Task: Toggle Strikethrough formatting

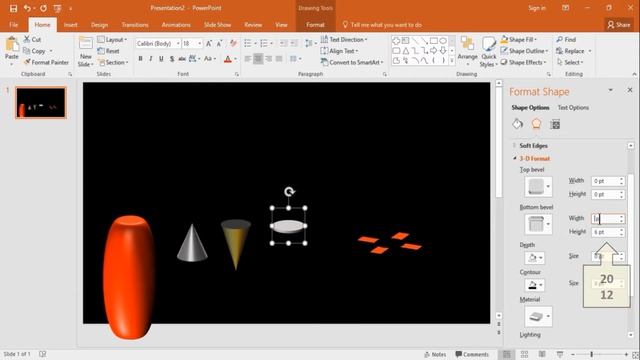Action: (182, 59)
